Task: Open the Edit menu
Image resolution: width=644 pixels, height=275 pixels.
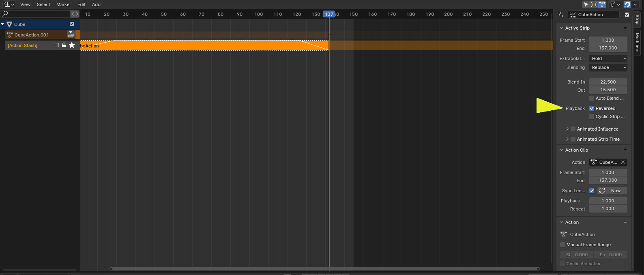Action: tap(82, 4)
